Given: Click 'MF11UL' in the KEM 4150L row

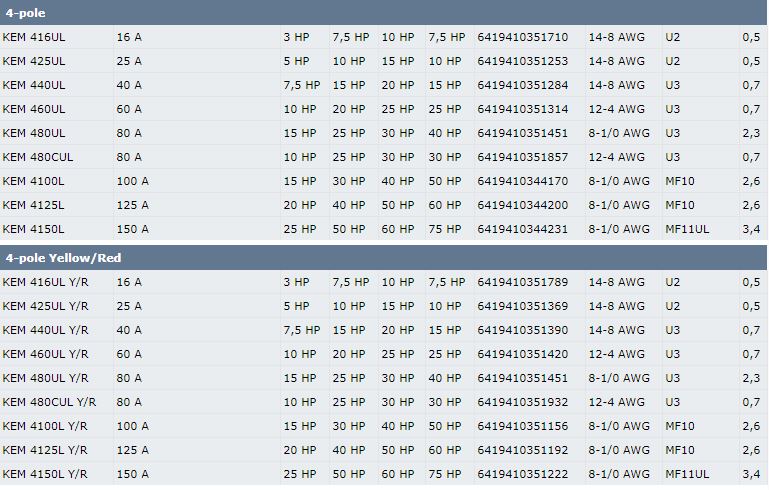Looking at the screenshot, I should pyautogui.click(x=687, y=230).
